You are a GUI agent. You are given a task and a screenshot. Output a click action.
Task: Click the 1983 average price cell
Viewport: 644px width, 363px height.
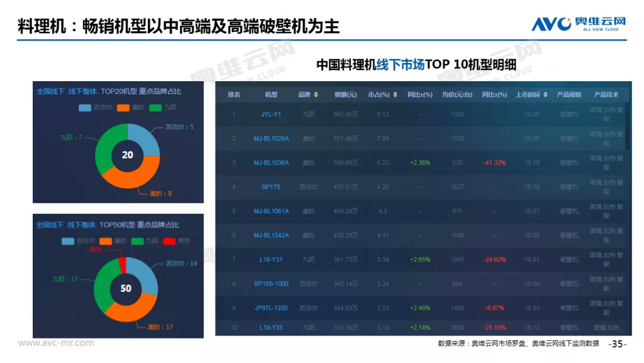pyautogui.click(x=457, y=114)
